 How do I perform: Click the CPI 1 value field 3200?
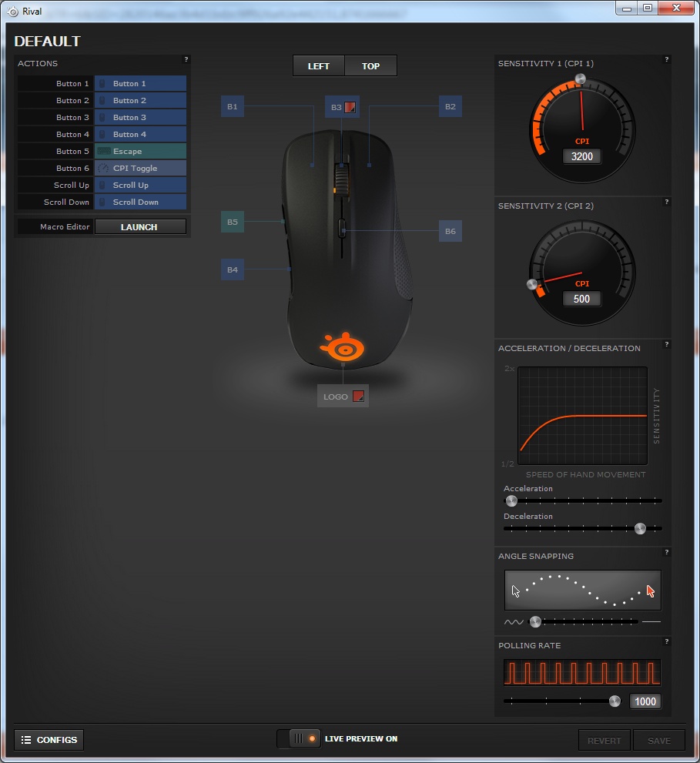581,157
